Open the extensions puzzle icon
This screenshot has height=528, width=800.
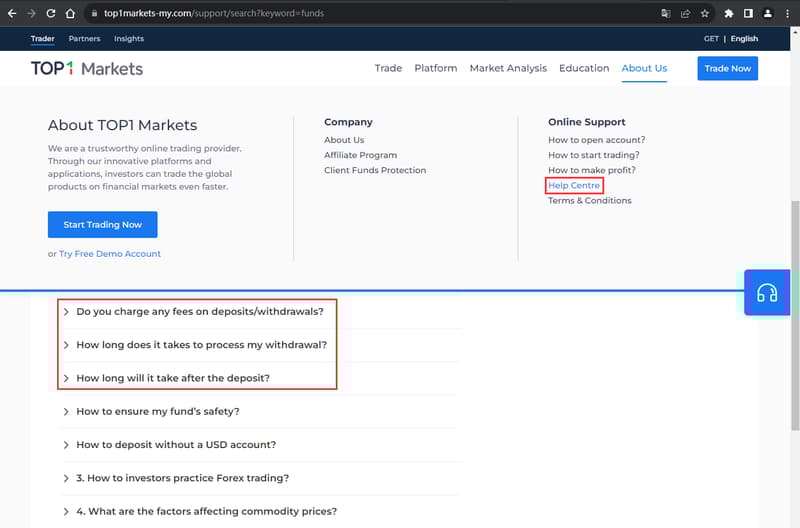(729, 13)
